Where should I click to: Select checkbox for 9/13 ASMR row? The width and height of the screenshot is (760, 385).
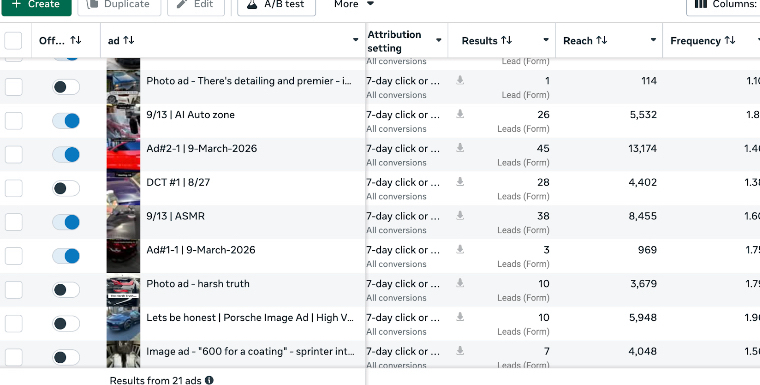14,222
